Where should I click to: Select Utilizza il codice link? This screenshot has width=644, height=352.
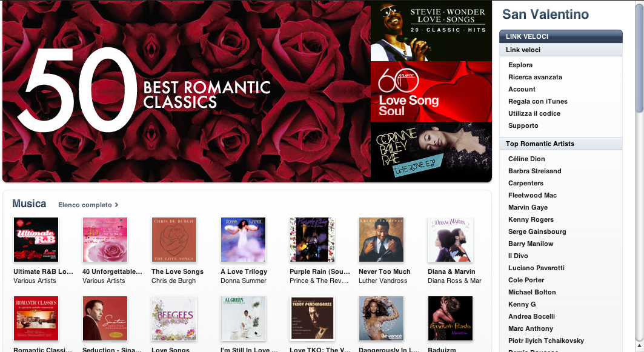[534, 113]
